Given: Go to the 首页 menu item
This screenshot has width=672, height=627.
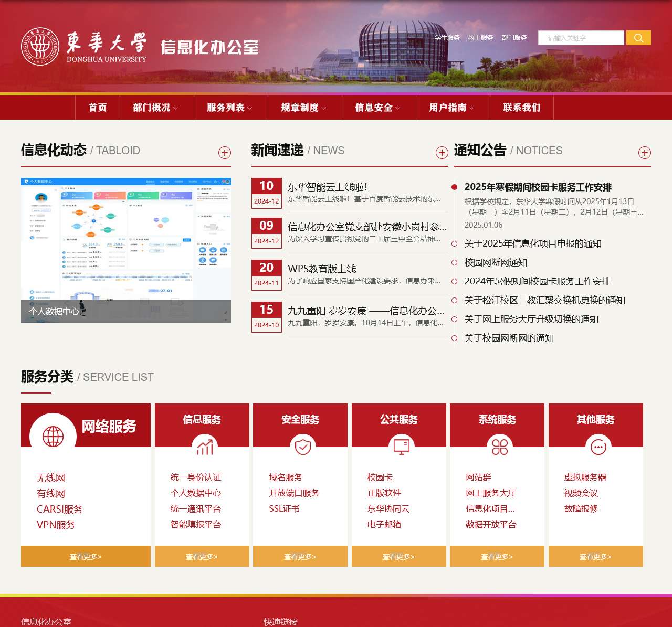Looking at the screenshot, I should click(98, 108).
